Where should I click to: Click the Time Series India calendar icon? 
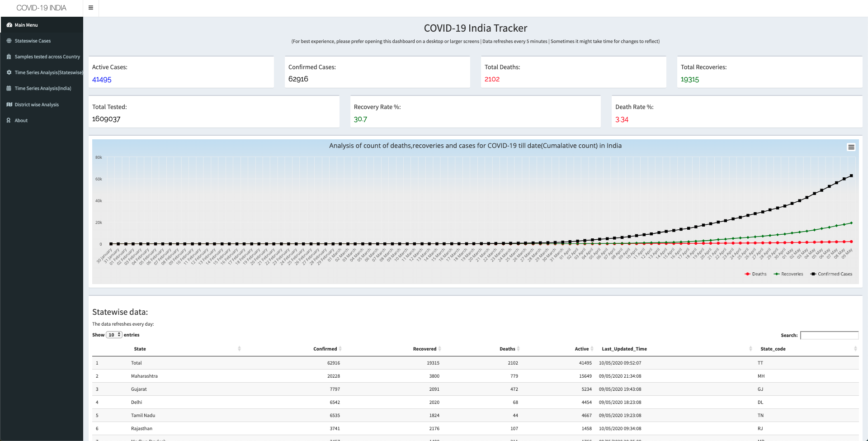coord(9,88)
